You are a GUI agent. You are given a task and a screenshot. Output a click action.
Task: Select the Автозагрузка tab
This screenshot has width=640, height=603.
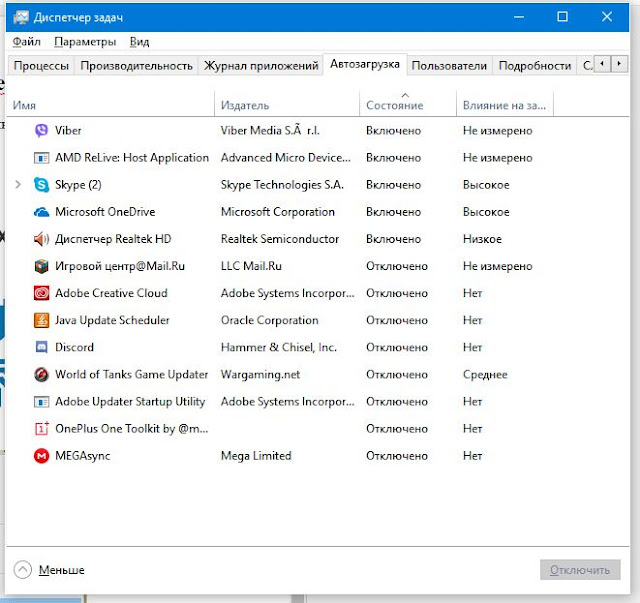pos(365,64)
